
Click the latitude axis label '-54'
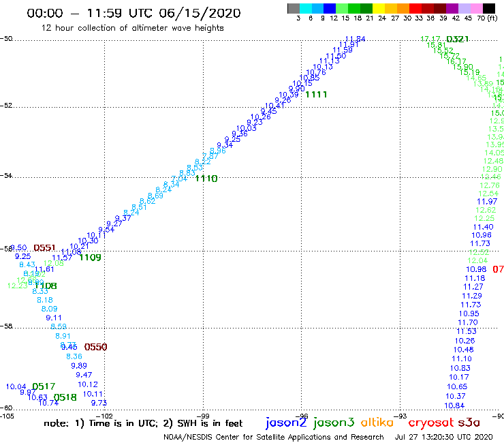(6, 176)
